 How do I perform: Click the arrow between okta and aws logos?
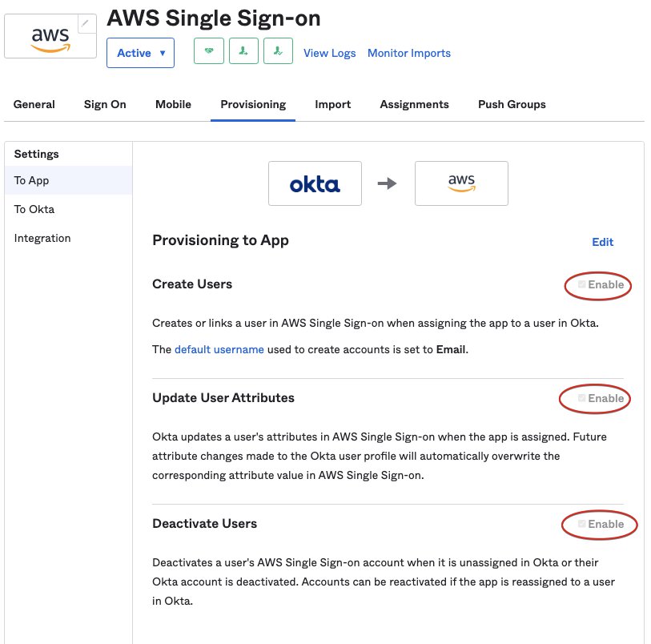[387, 183]
